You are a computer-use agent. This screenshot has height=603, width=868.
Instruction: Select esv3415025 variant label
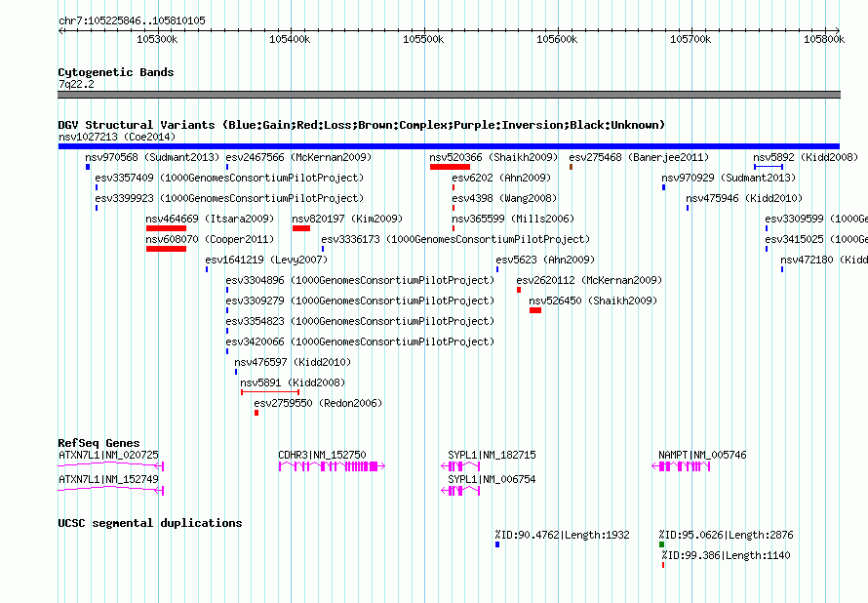coord(816,239)
